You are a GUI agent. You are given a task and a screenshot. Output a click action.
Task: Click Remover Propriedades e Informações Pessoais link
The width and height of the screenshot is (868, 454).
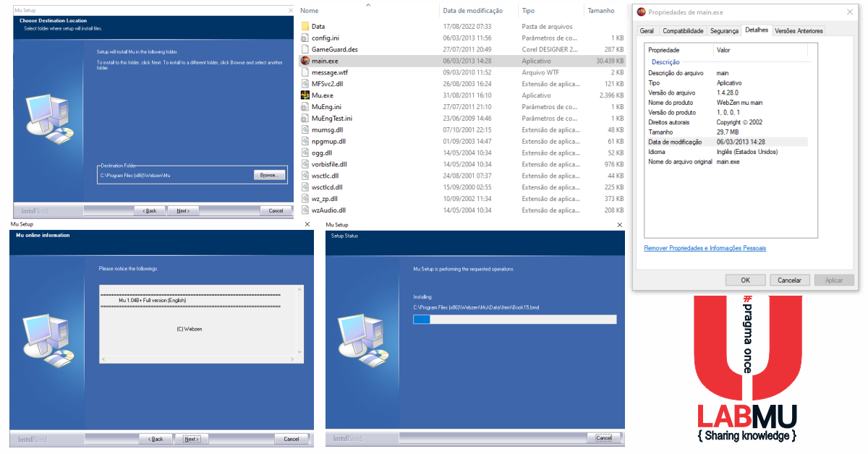[x=705, y=249]
